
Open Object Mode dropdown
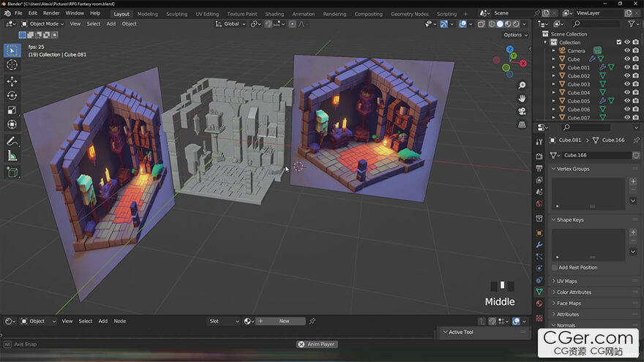42,24
